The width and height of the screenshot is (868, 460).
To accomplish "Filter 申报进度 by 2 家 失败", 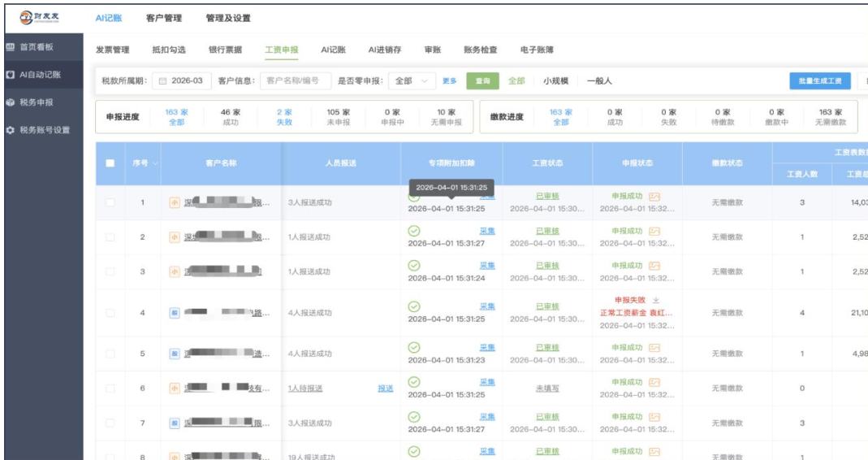I will (284, 117).
